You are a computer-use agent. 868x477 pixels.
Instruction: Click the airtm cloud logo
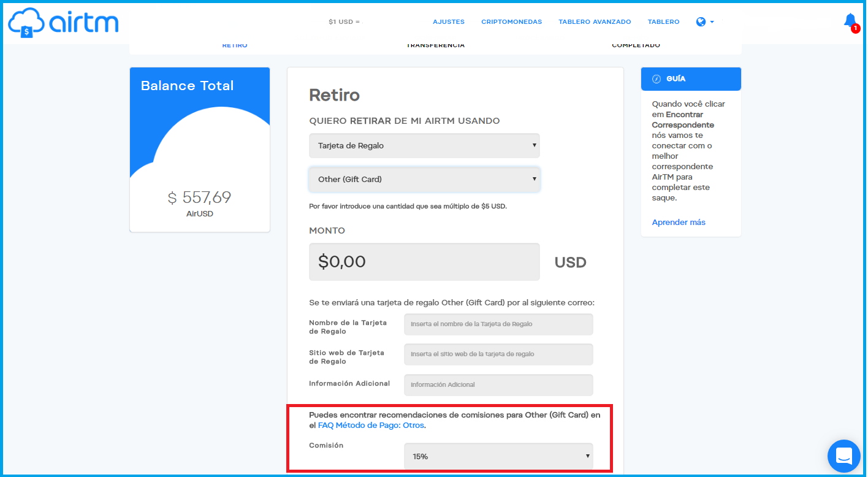tap(63, 23)
